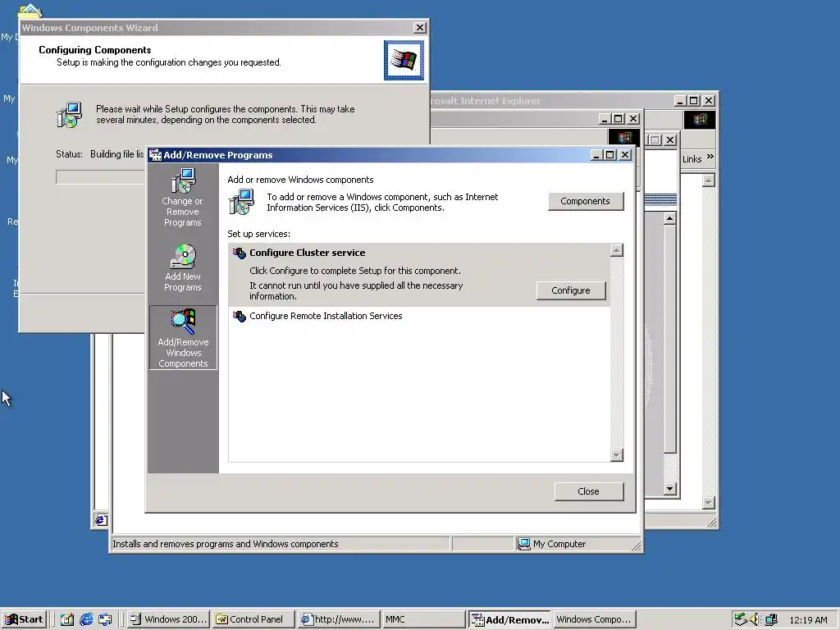Click the Add/Remove Programs title bar icon
Image resolution: width=840 pixels, height=630 pixels.
point(155,155)
